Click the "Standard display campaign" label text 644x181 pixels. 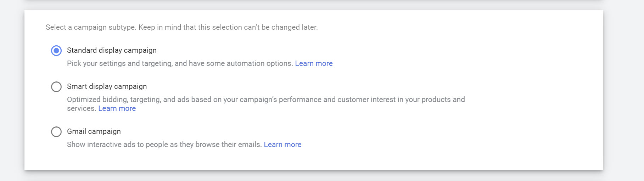coord(112,50)
